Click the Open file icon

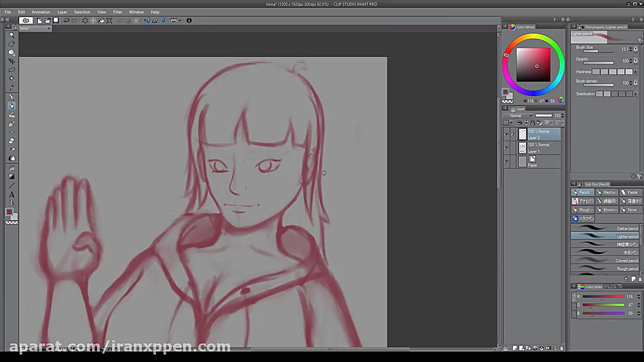click(48, 21)
